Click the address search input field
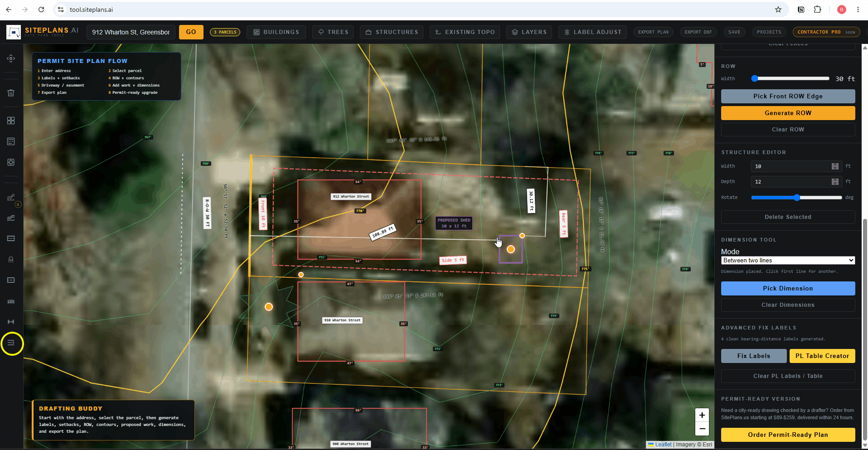Viewport: 868px width, 450px height. pos(131,32)
